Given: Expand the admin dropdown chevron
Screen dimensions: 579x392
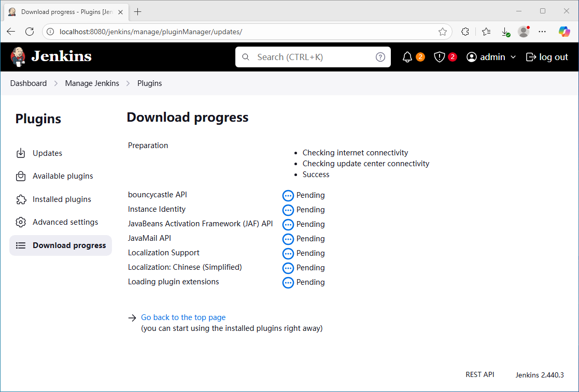Looking at the screenshot, I should pos(513,57).
